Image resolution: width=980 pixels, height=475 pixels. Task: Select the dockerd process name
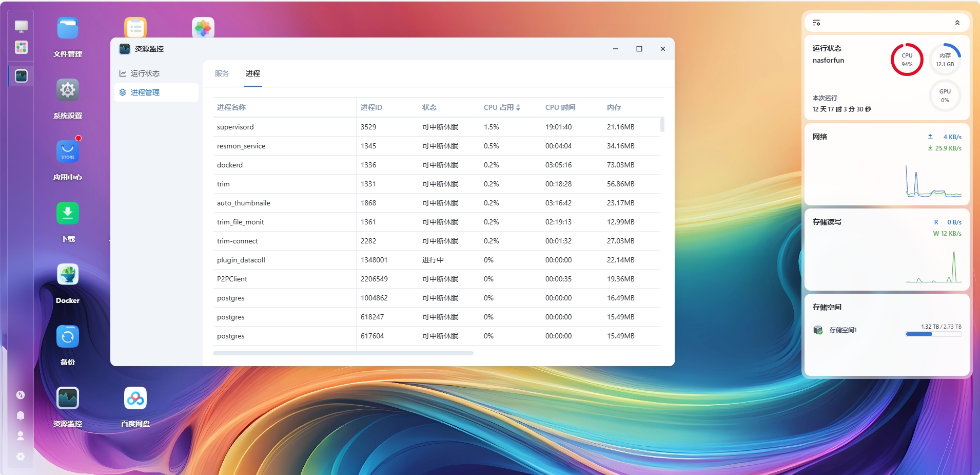tap(230, 165)
